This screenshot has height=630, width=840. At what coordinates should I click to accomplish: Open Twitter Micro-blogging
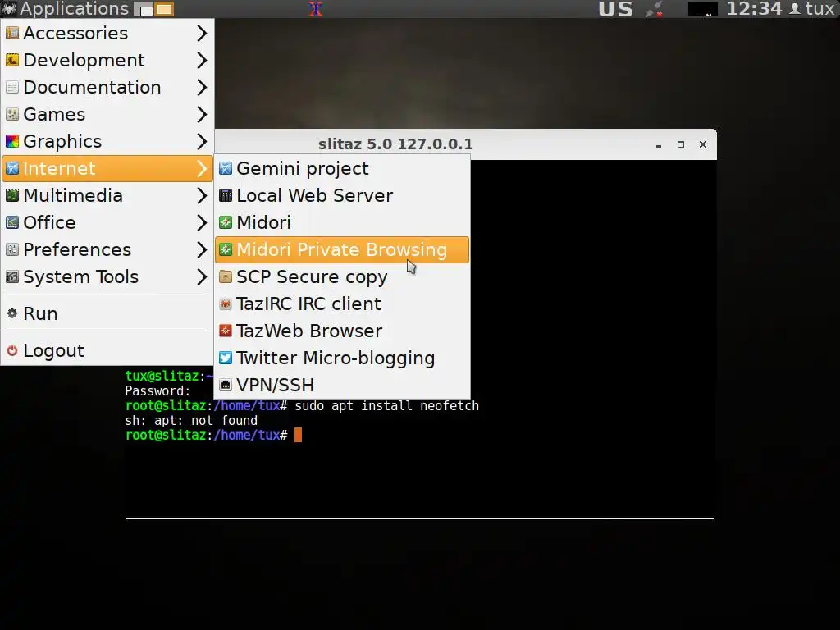click(x=342, y=358)
